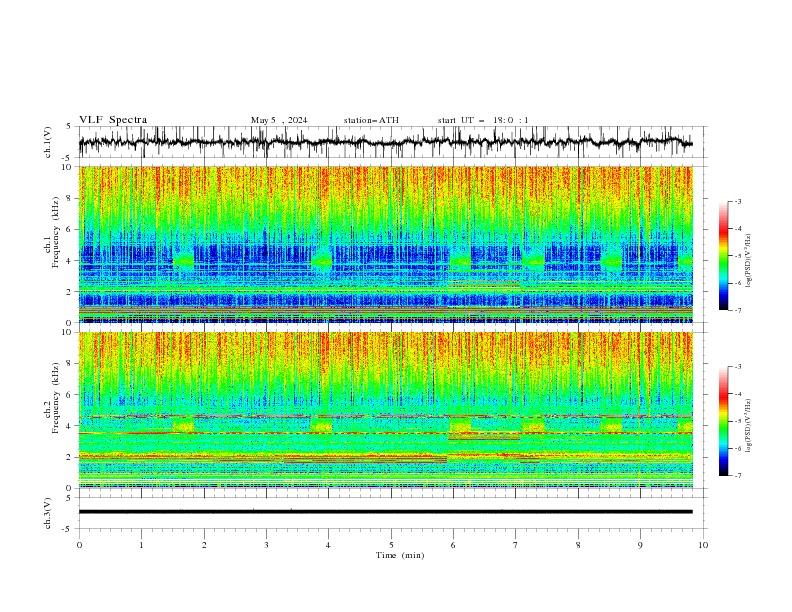
Task: Click the "VLF Spectra" plot title
Action: 113,120
